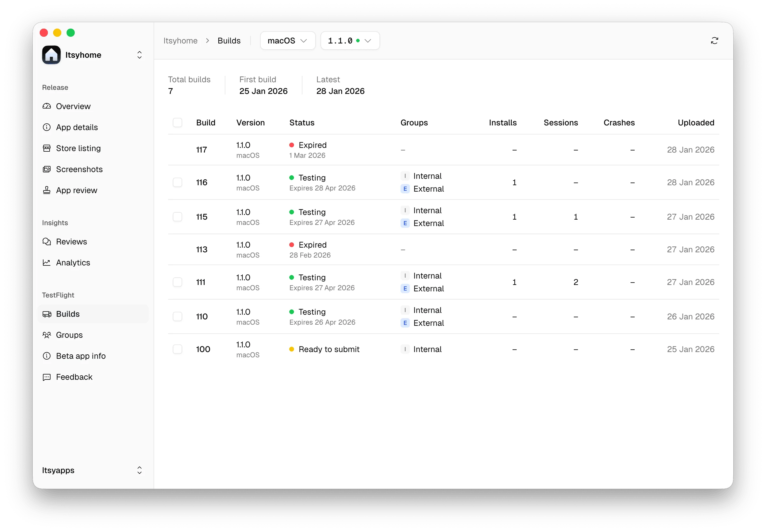Open the 1.1.0 version dropdown
Screen dimensions: 766x532
(x=350, y=40)
